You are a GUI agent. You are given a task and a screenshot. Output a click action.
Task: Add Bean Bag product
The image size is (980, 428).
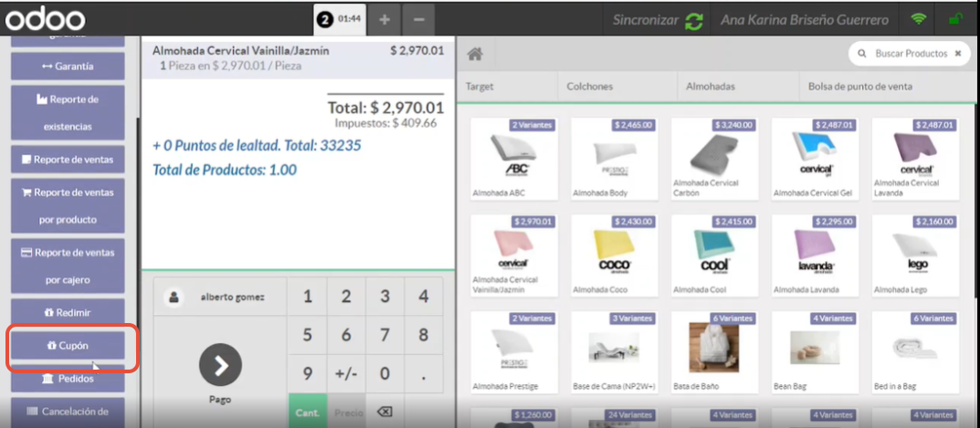tap(815, 352)
